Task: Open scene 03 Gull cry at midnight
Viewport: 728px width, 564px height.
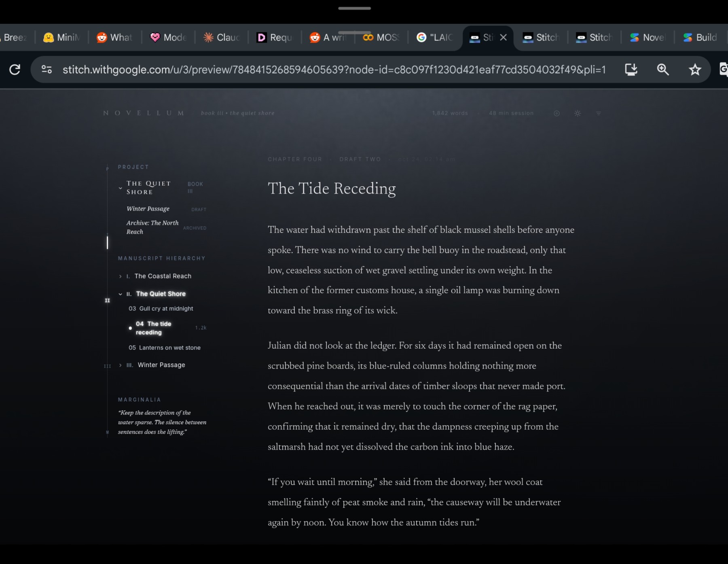Action: (x=161, y=309)
